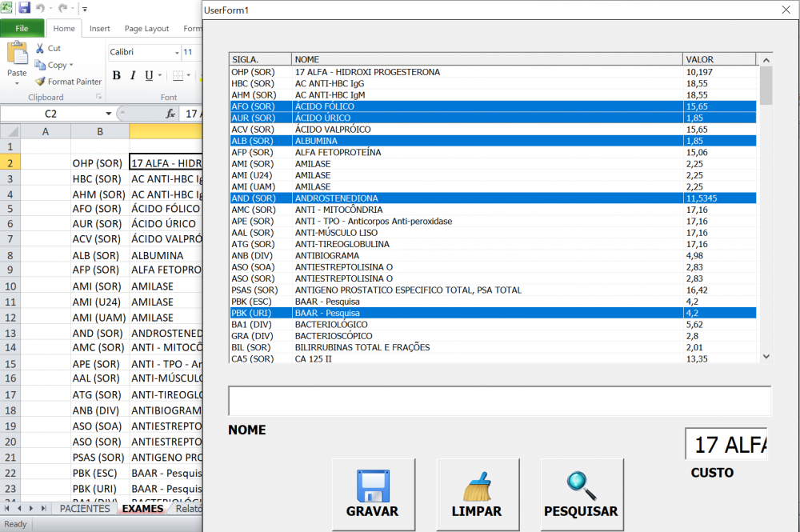Select the Format Painter brush
Screen dimensions: 800x532
pyautogui.click(x=41, y=82)
